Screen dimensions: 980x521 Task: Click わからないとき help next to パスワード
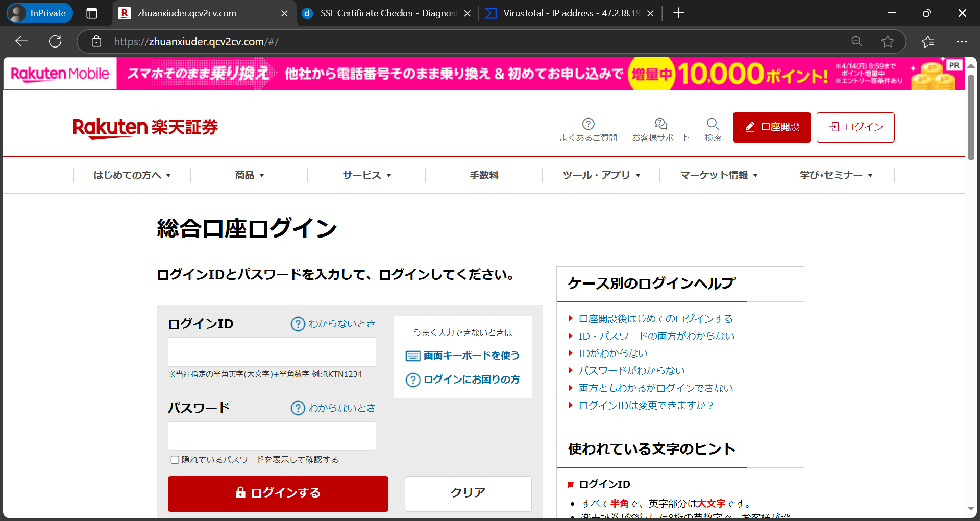point(333,408)
